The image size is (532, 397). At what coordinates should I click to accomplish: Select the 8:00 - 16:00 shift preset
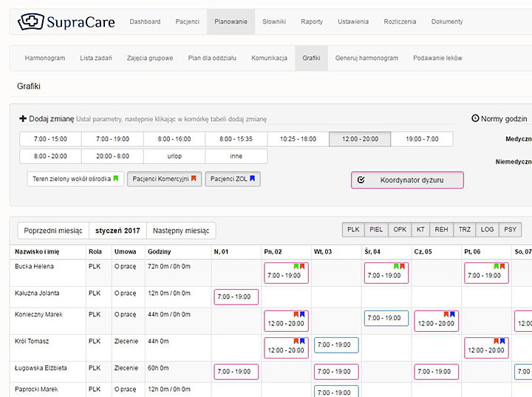174,139
